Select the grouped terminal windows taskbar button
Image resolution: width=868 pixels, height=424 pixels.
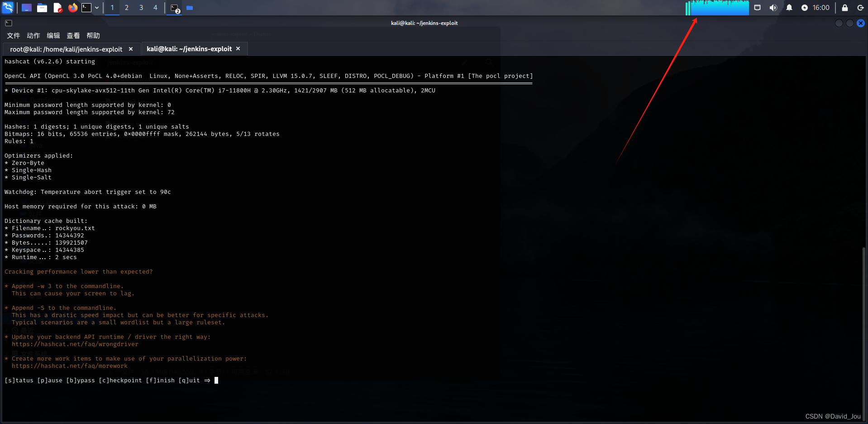[175, 8]
